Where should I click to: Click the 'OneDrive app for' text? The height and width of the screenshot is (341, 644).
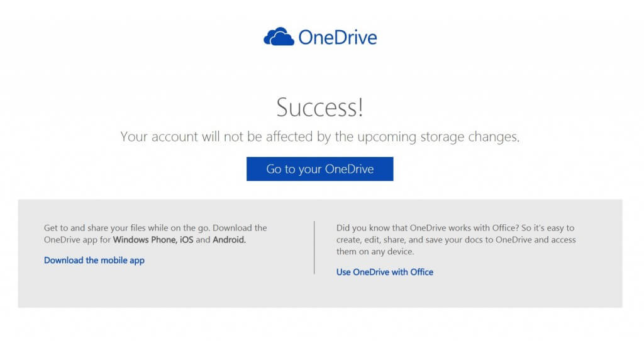pyautogui.click(x=77, y=240)
